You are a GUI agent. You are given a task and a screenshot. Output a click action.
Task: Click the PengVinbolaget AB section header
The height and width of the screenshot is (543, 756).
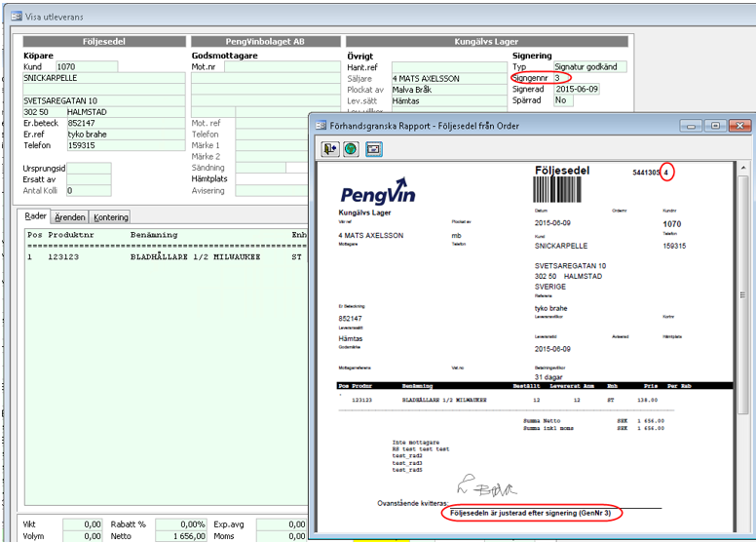266,42
